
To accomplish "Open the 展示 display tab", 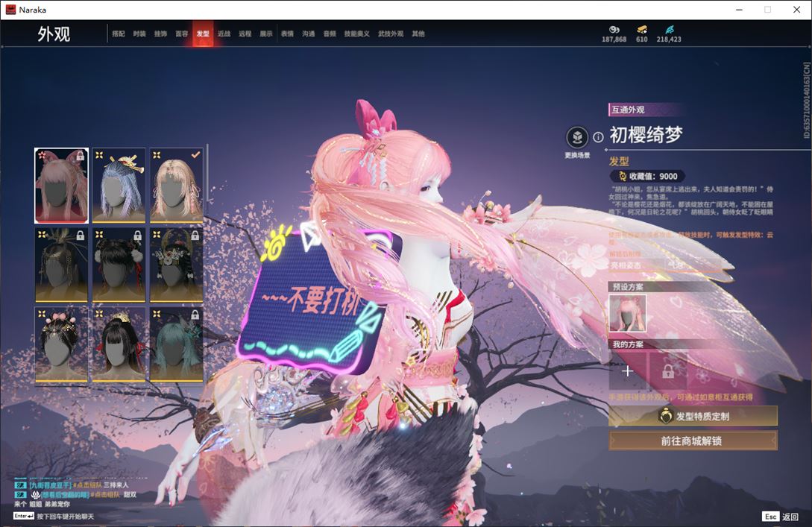I will coord(266,34).
